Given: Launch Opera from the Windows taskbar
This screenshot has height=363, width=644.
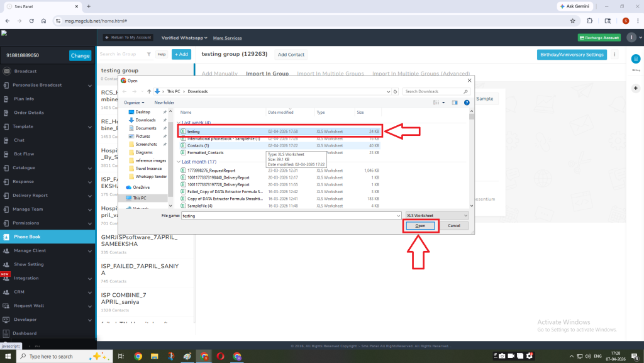Looking at the screenshot, I should pos(221,356).
